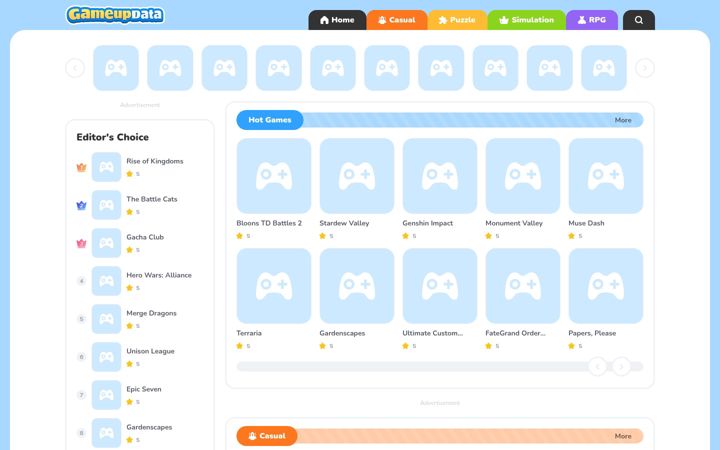Click the Casual section header label
This screenshot has height=450, width=720.
(267, 436)
